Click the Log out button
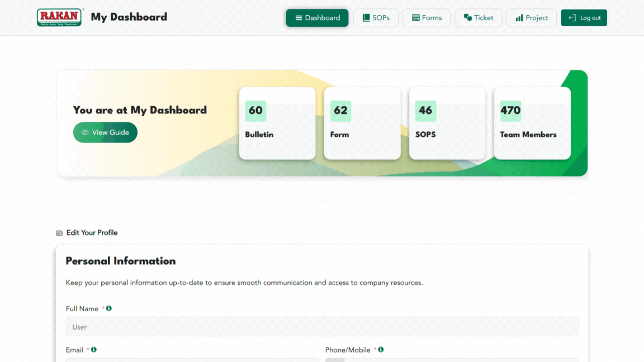644x362 pixels. [x=584, y=18]
